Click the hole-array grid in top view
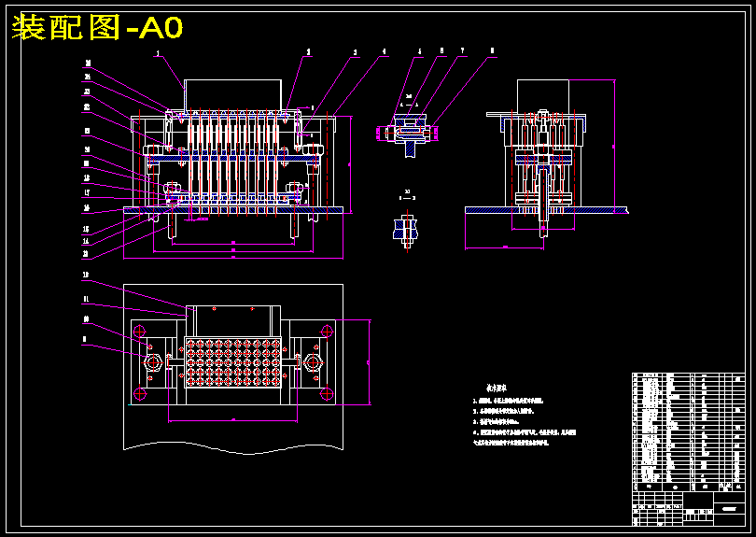The height and width of the screenshot is (537, 756). (x=233, y=362)
